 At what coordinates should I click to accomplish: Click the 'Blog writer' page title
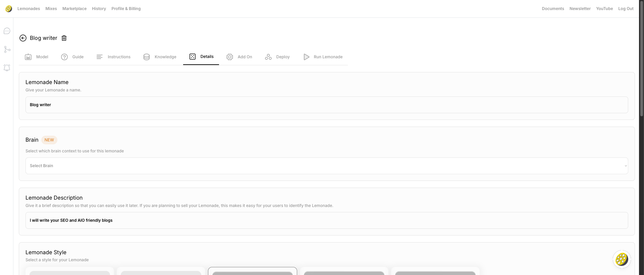[x=44, y=38]
